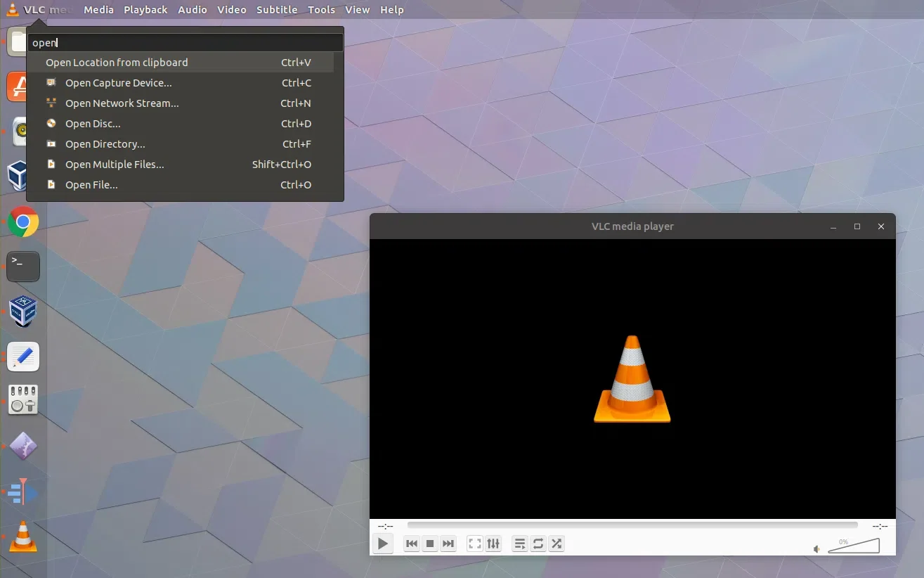Open the Subtitle menu
The width and height of the screenshot is (924, 578).
click(277, 10)
